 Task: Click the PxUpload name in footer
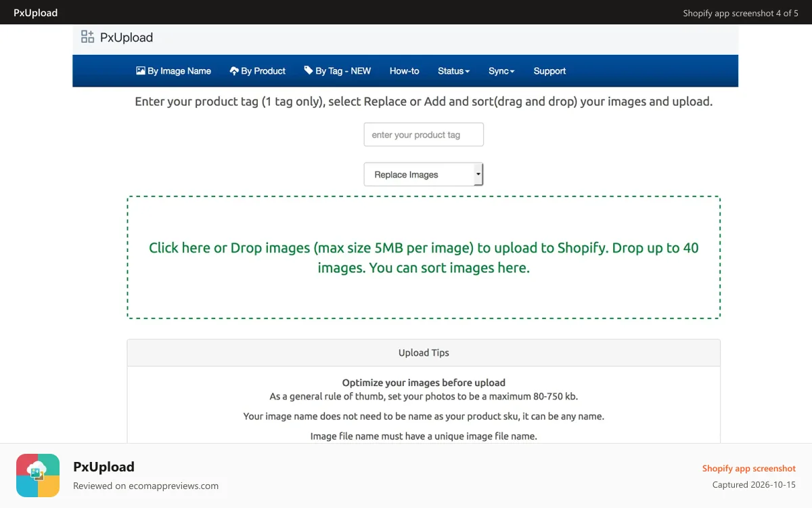tap(104, 467)
